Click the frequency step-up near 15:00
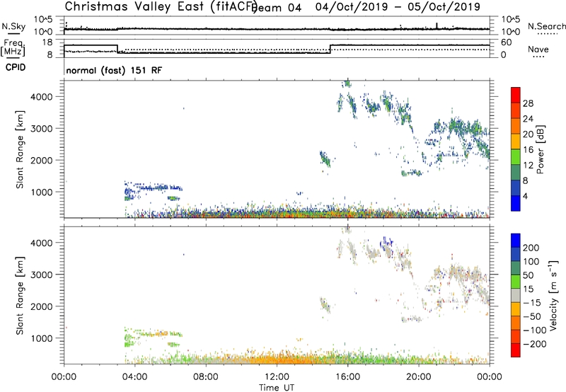 click(330, 49)
